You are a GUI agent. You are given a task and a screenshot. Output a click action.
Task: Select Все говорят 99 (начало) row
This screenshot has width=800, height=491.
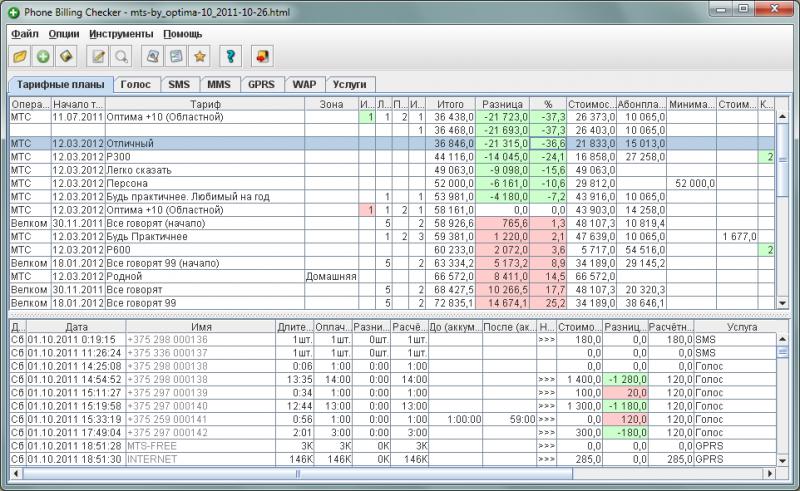[x=392, y=263]
